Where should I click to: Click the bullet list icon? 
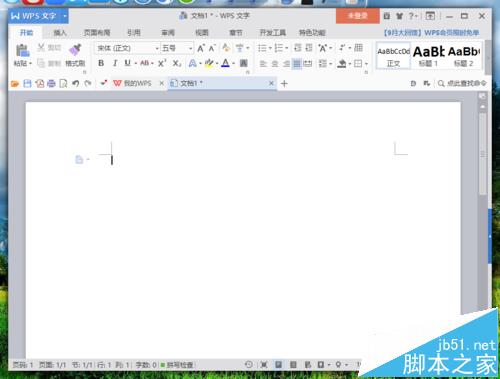(262, 48)
